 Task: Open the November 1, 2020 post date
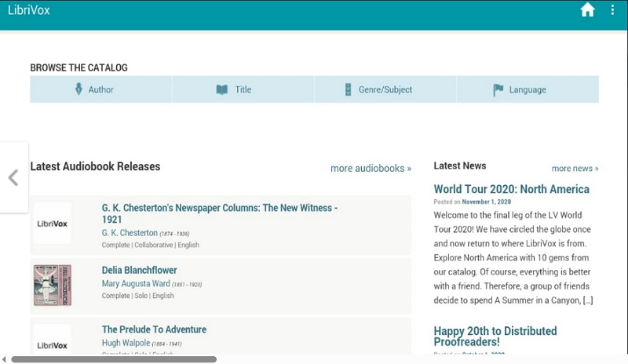click(486, 202)
